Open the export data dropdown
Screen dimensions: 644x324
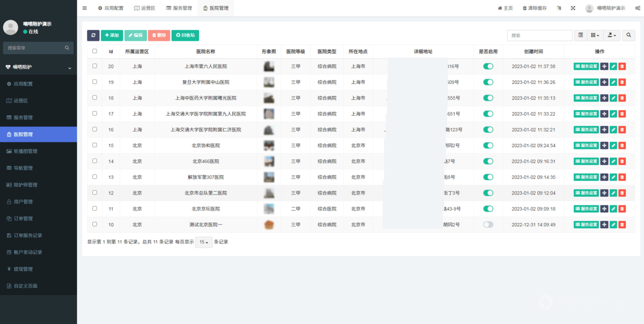pos(612,35)
